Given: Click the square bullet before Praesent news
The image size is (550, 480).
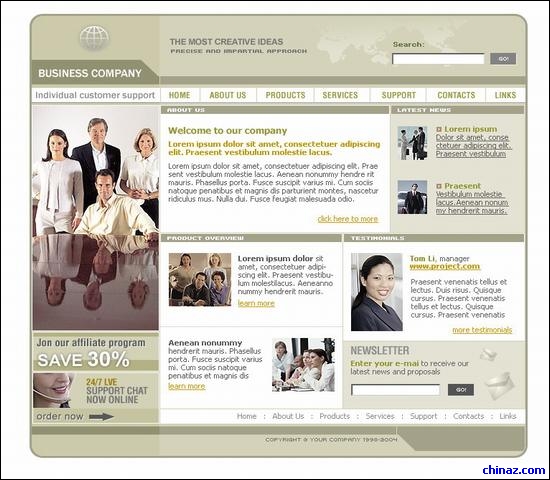Looking at the screenshot, I should pos(439,186).
